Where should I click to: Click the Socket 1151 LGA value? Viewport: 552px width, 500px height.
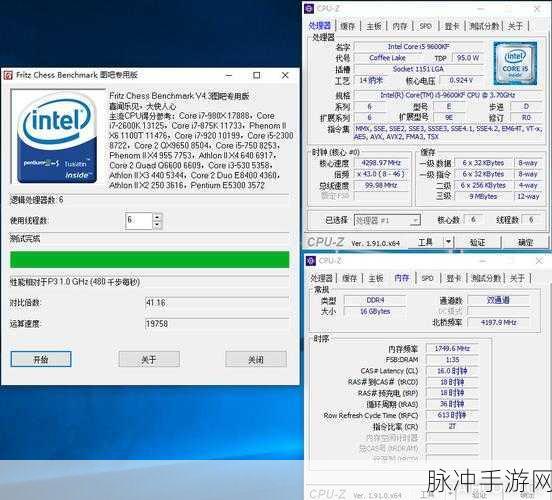click(419, 69)
